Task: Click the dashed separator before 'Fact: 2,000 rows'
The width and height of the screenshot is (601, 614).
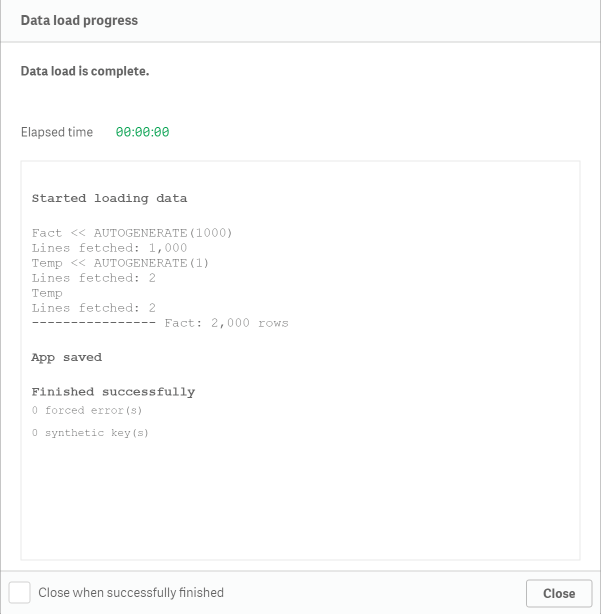Action: [94, 323]
